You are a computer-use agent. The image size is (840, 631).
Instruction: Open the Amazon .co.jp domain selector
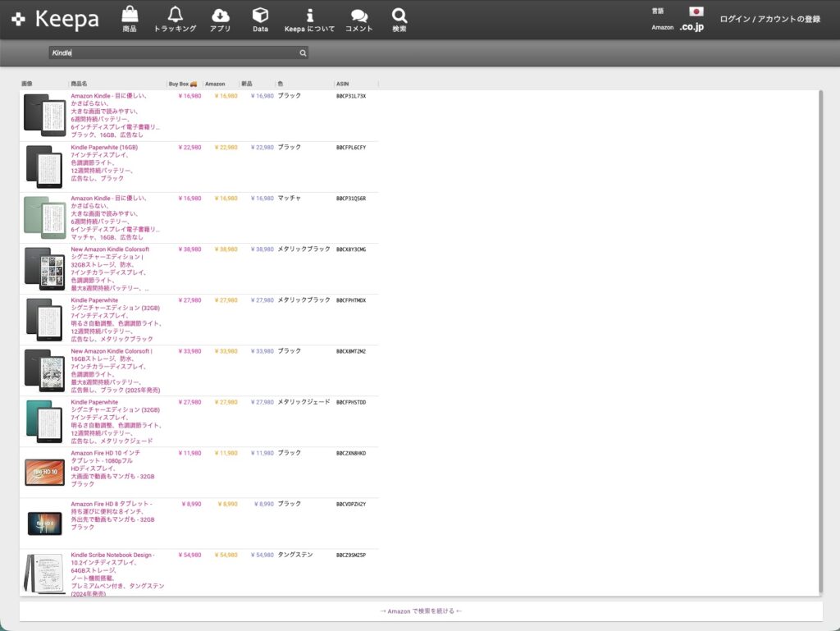coord(691,27)
